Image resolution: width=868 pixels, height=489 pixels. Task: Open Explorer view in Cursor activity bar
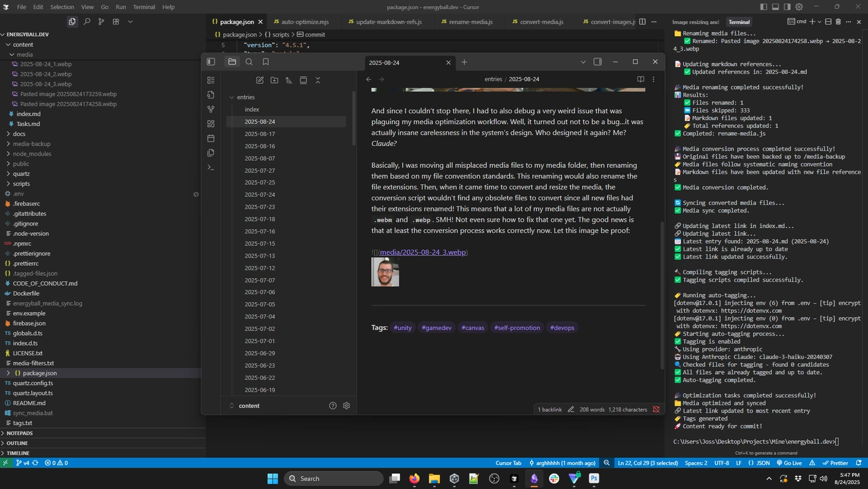tap(72, 21)
